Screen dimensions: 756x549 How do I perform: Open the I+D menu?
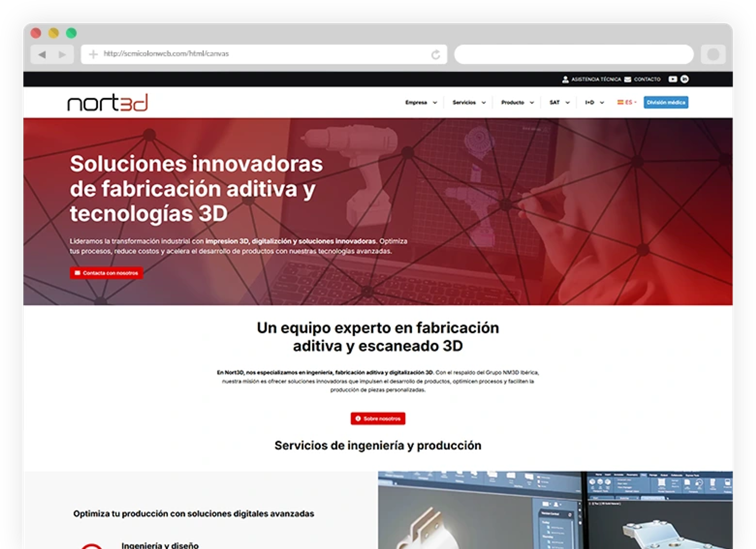click(x=590, y=102)
